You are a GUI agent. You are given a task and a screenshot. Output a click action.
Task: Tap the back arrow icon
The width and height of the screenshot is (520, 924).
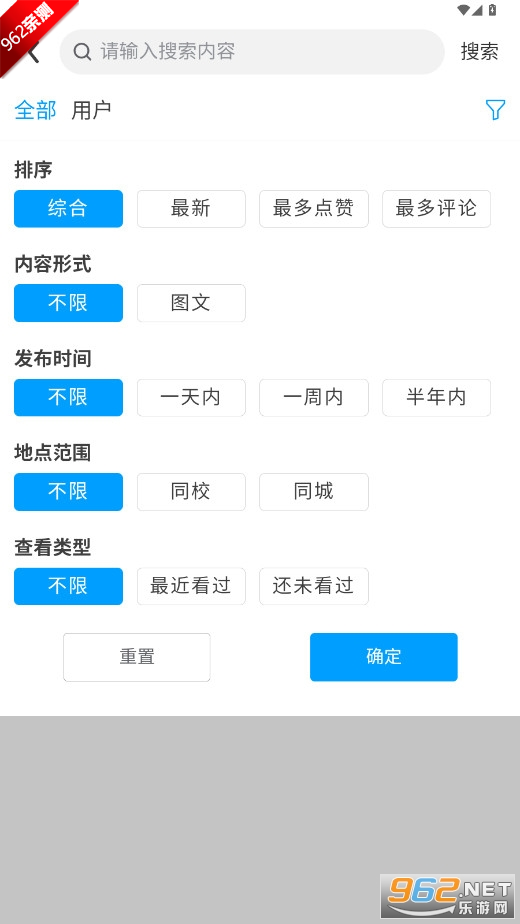pos(34,52)
